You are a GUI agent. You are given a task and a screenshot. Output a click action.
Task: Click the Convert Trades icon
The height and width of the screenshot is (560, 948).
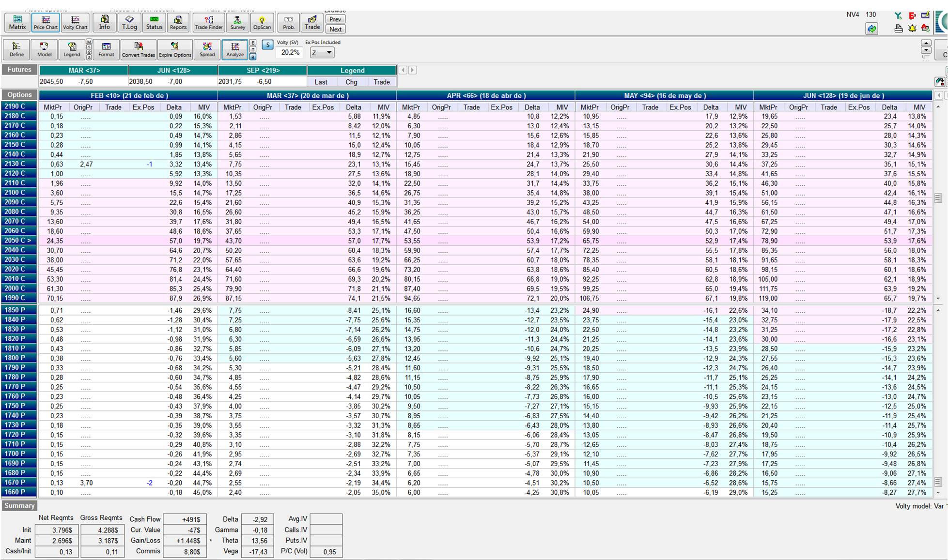pos(138,49)
